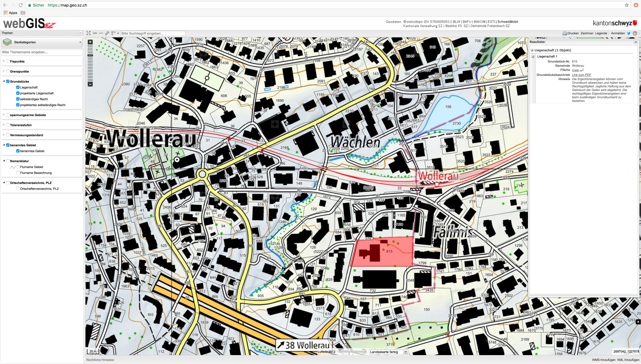The image size is (641, 364).
Task: Open help via question mark icon
Action: [x=635, y=33]
